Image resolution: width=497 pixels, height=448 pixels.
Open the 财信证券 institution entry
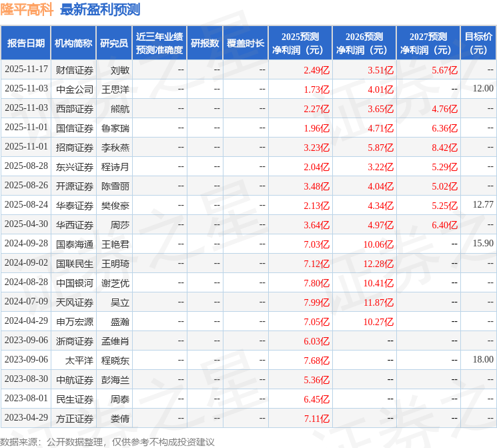pyautogui.click(x=74, y=69)
